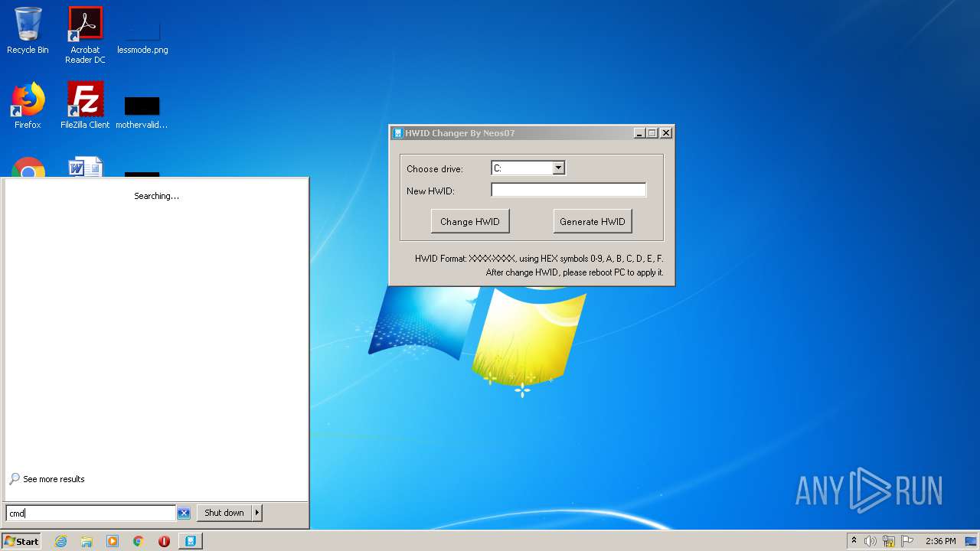The image size is (980, 551).
Task: Open Acrobat Reader DC desktop shortcut
Action: point(85,34)
